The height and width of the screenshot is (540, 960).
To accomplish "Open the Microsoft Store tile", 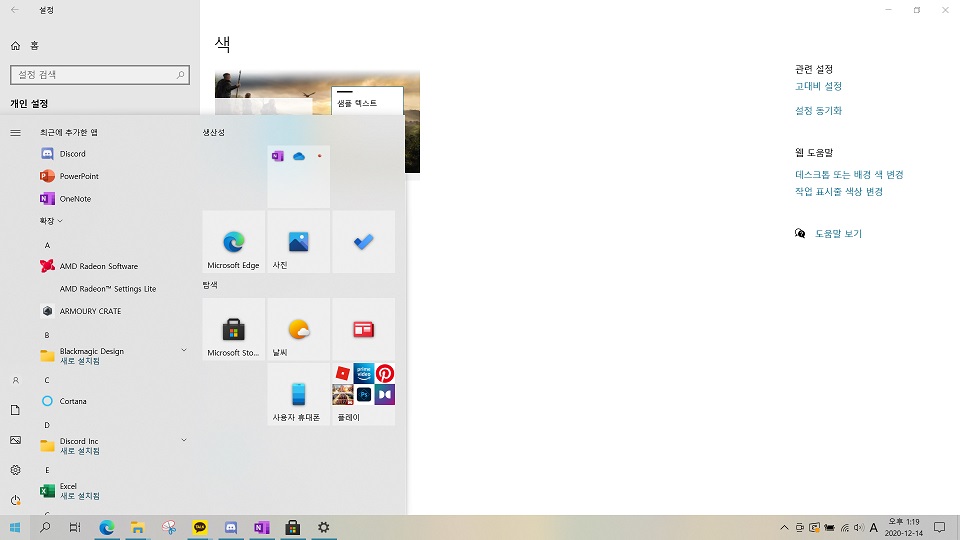I will (234, 329).
